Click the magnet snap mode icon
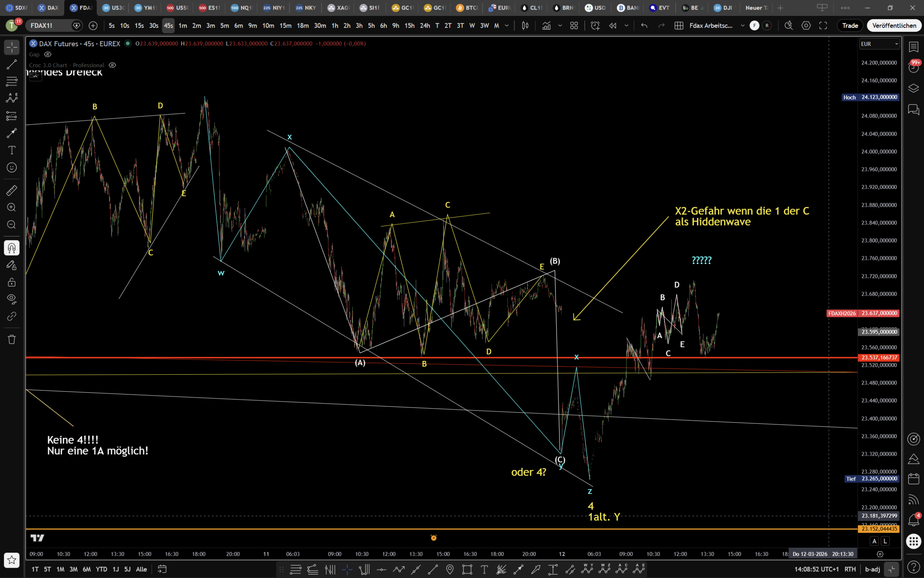 [x=11, y=248]
